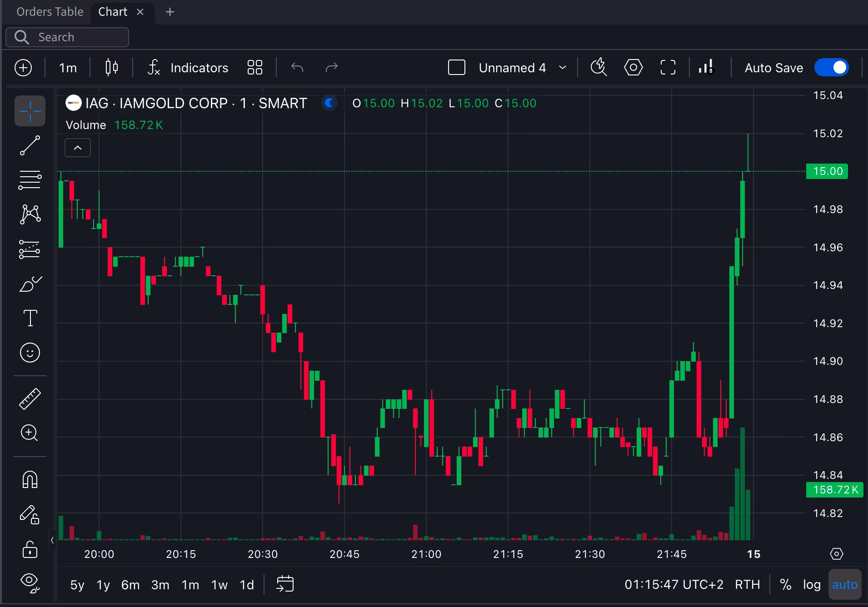Select the text annotation tool

[x=30, y=318]
